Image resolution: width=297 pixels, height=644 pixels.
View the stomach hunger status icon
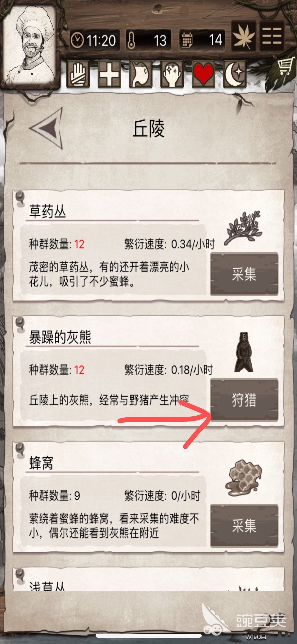[141, 74]
